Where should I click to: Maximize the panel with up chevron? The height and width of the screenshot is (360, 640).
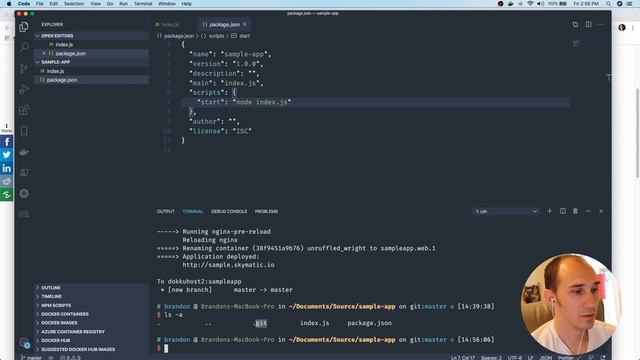click(x=588, y=211)
